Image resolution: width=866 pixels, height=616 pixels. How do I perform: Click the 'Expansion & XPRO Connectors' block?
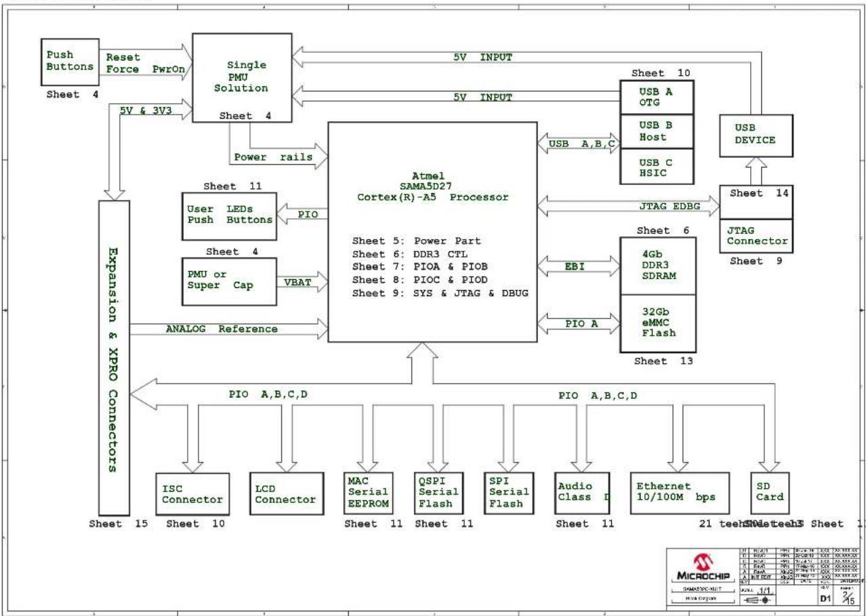pos(113,357)
